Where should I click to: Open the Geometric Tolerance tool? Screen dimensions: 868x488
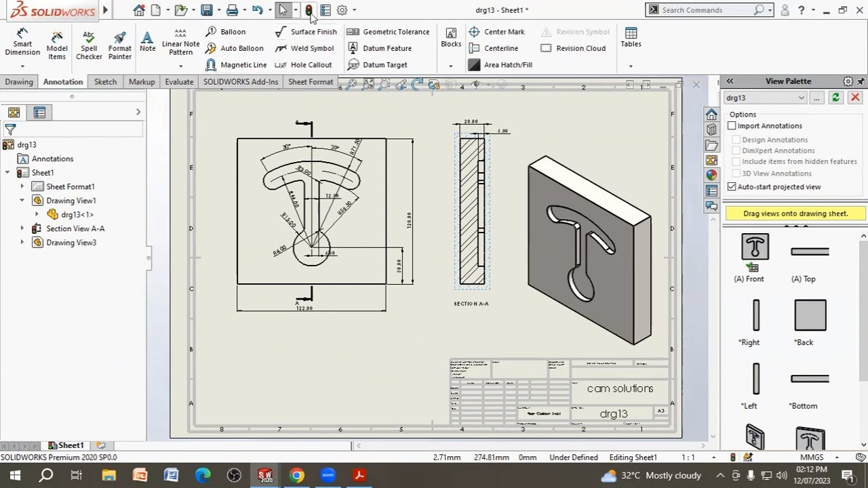[x=388, y=32]
